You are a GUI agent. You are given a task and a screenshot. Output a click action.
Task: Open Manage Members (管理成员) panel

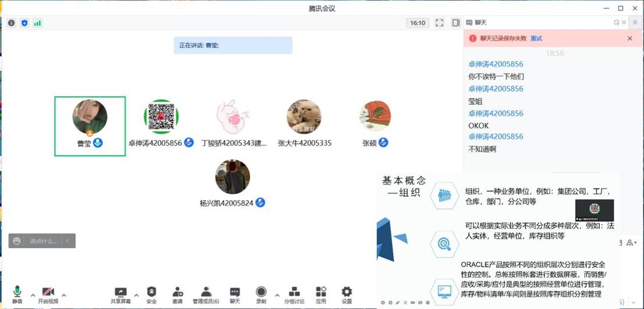tap(206, 294)
